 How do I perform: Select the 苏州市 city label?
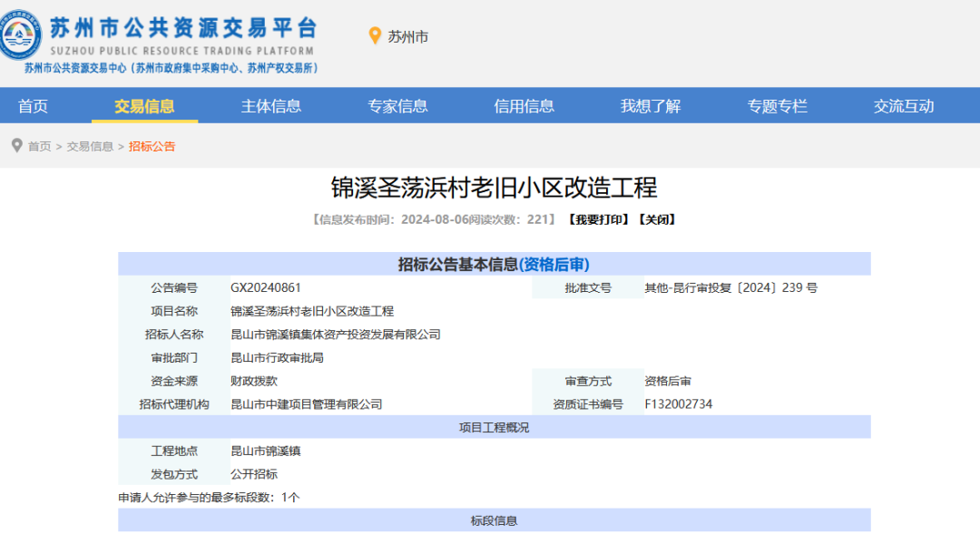click(407, 37)
